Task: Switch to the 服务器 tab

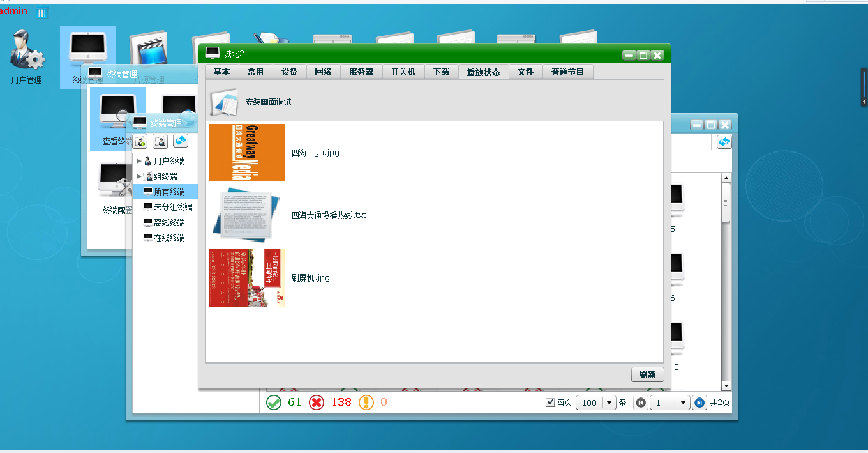Action: tap(361, 72)
